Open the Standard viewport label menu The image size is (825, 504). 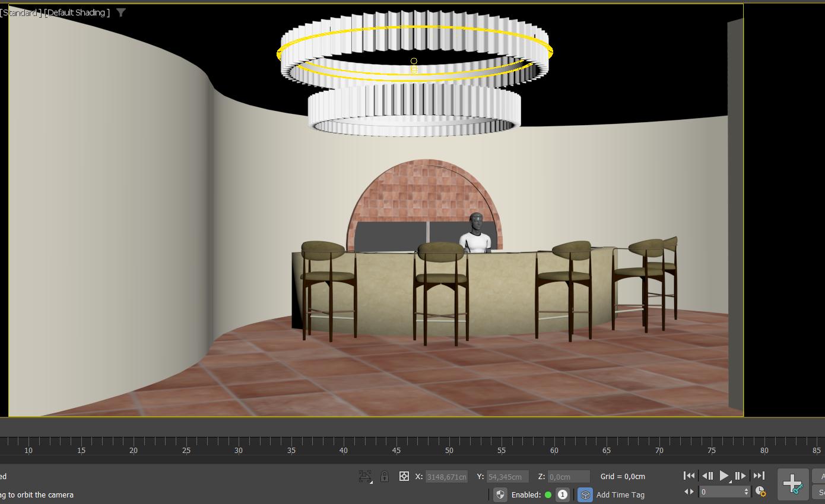pos(21,12)
